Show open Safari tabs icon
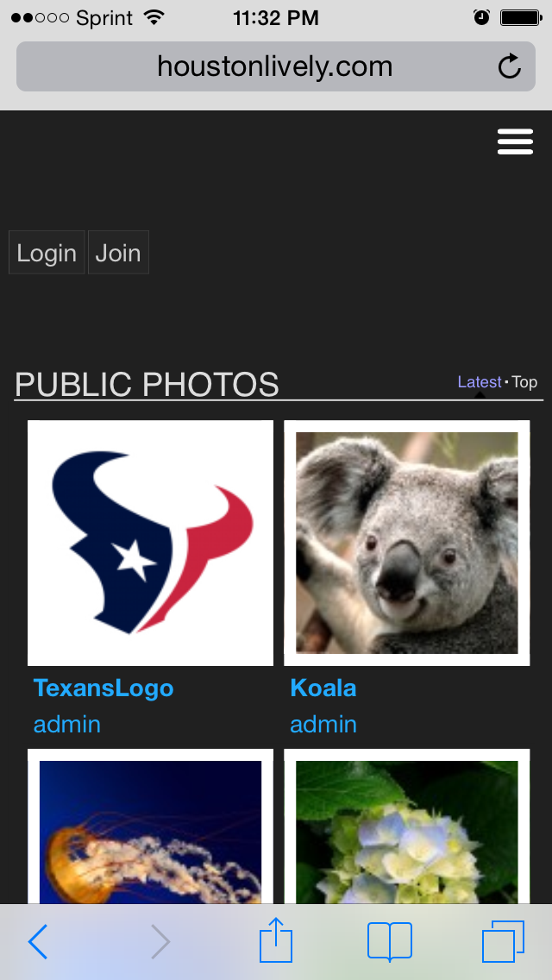 503,941
